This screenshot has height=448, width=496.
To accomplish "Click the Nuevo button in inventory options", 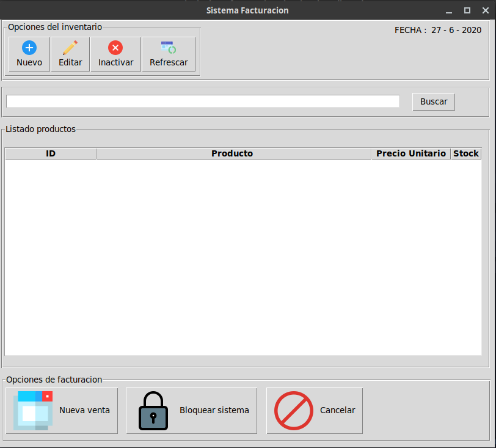I will pos(29,54).
